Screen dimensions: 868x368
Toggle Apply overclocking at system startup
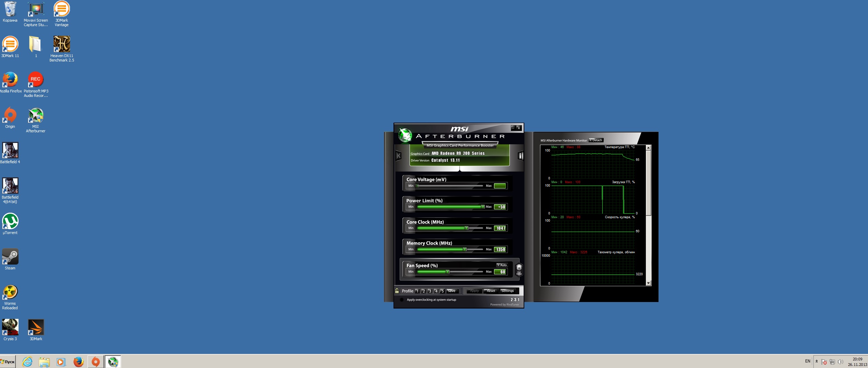[x=401, y=300]
